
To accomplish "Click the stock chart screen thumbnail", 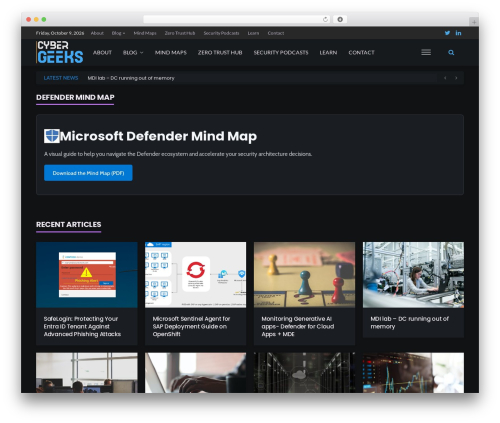I will [413, 373].
